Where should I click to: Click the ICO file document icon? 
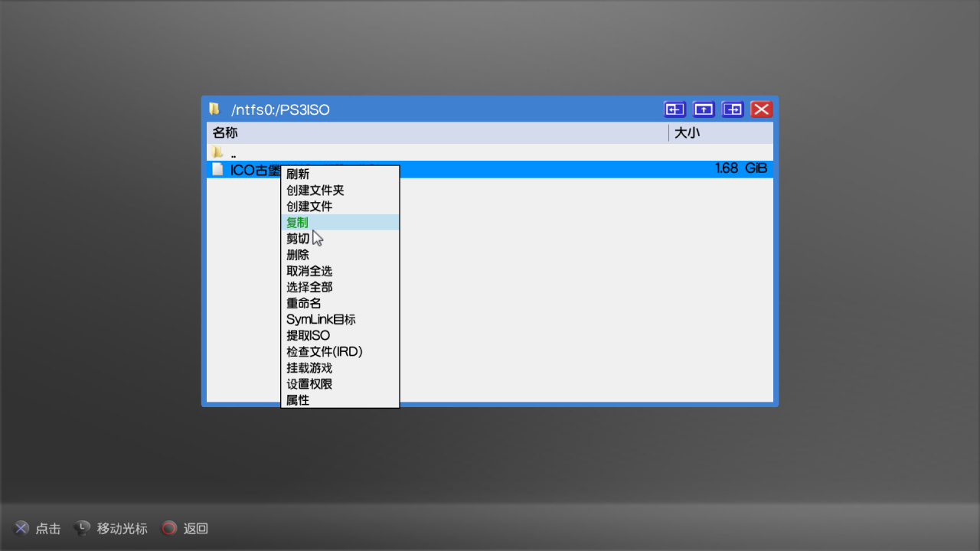217,169
